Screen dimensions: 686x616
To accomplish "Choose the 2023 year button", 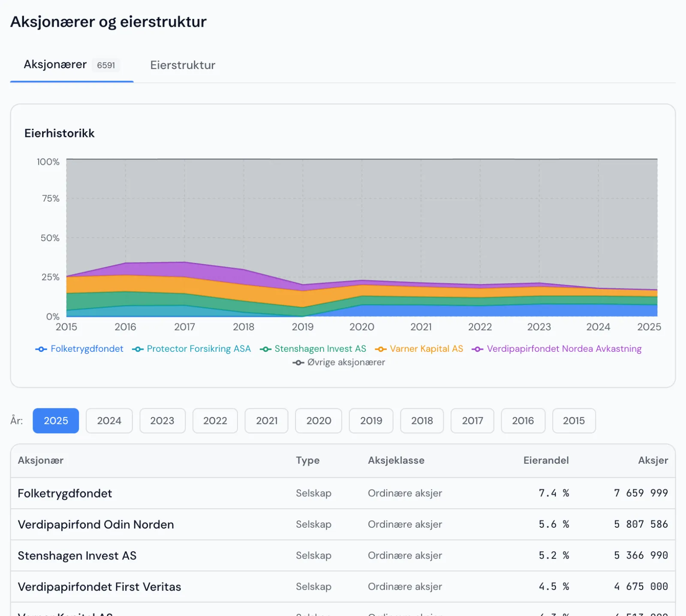I will click(x=162, y=421).
